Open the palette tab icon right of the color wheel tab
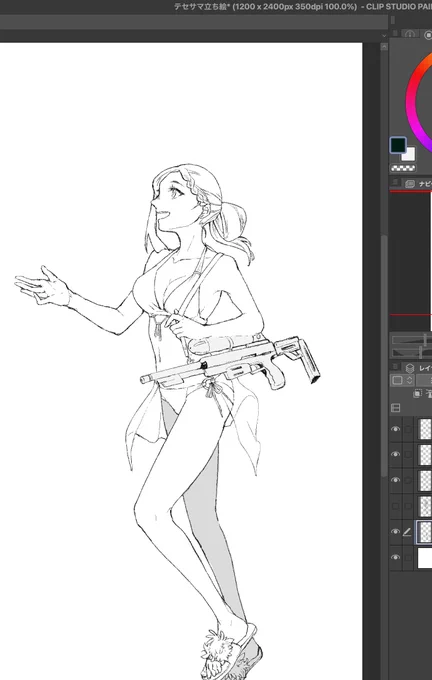 [x=428, y=34]
